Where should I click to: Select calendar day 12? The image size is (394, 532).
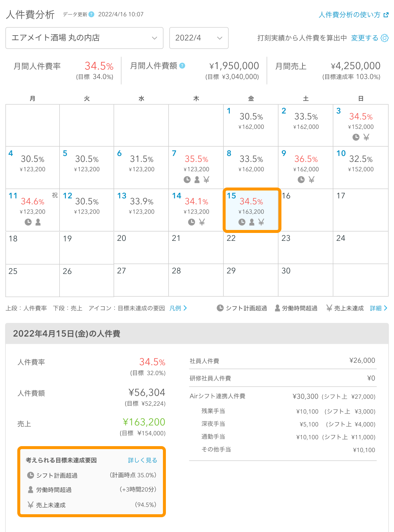tap(87, 210)
